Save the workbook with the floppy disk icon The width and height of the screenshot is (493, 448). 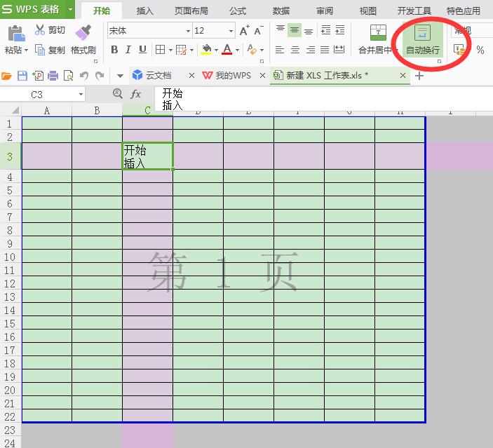pyautogui.click(x=22, y=76)
